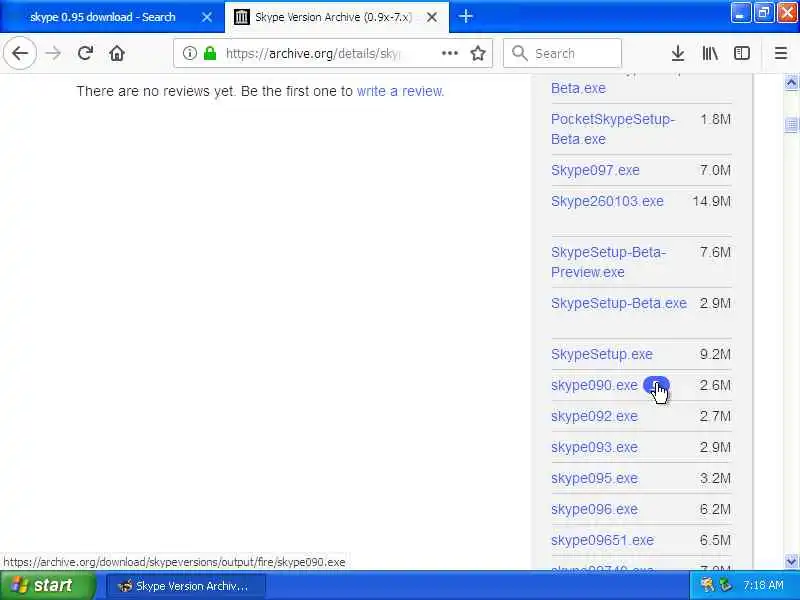This screenshot has width=800, height=600.
Task: Download Skype260103.exe
Action: pos(607,201)
